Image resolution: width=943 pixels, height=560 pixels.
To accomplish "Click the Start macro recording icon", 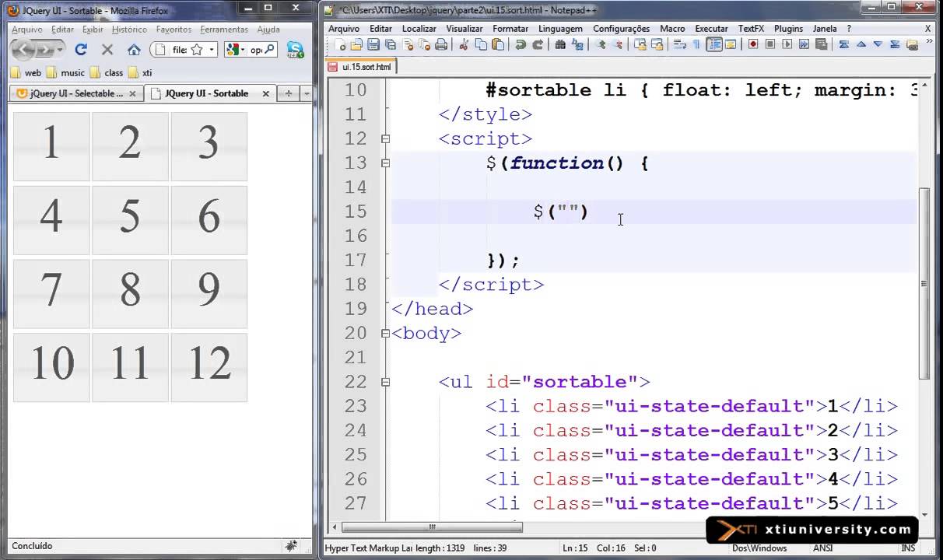I will (752, 44).
